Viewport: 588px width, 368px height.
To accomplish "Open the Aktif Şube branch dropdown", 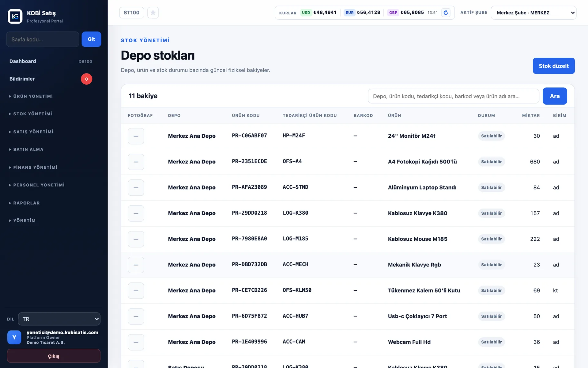I will coord(533,13).
